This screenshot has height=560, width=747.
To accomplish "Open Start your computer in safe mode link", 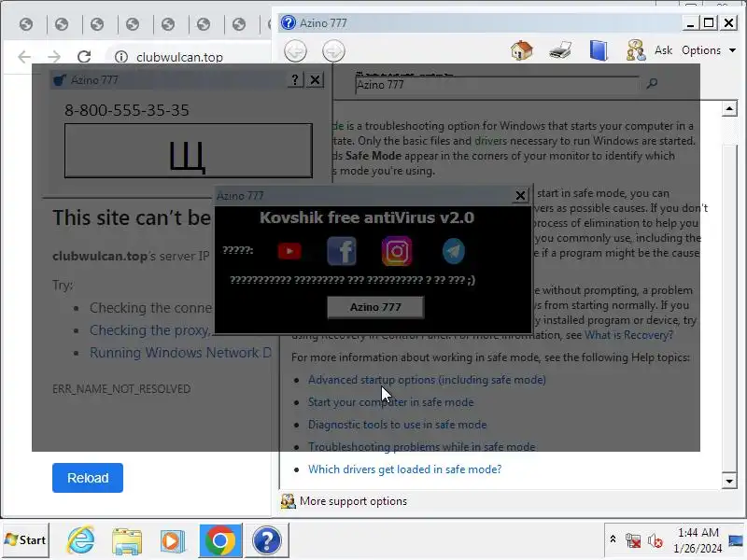I will (390, 402).
